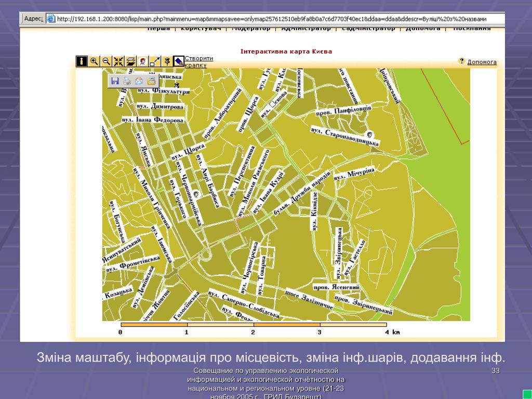Select the scale arrow tool
The height and width of the screenshot is (399, 532).
(155, 61)
